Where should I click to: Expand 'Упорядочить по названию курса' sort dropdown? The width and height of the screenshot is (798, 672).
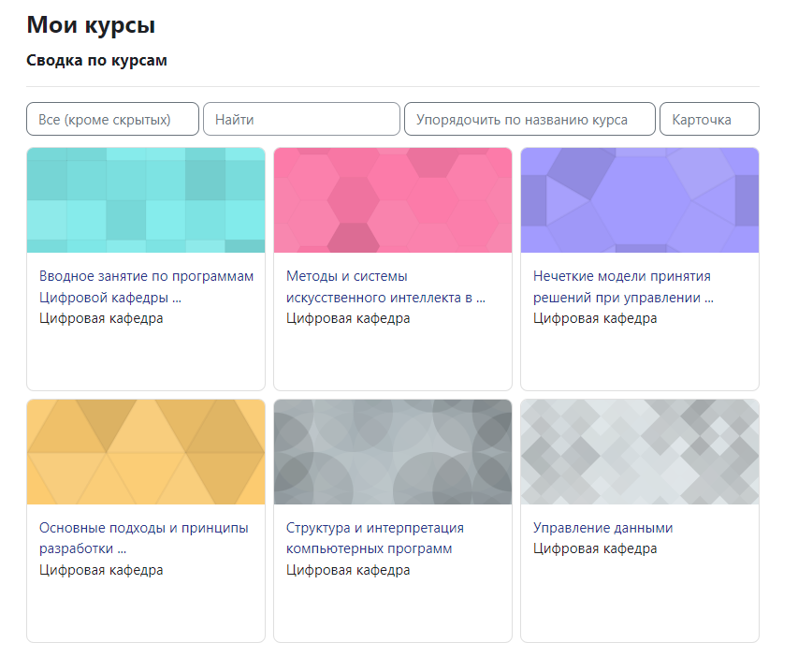point(529,120)
